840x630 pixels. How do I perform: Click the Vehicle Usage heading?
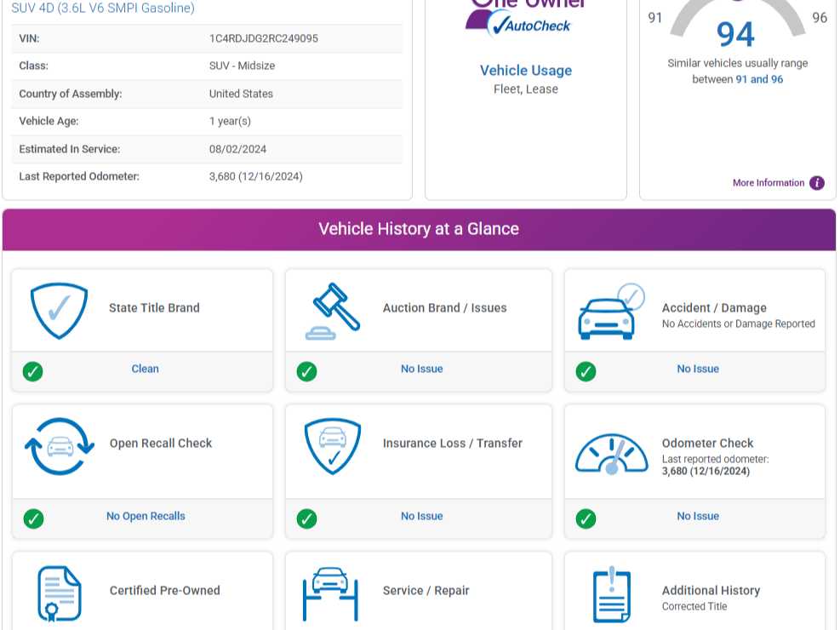pos(526,71)
